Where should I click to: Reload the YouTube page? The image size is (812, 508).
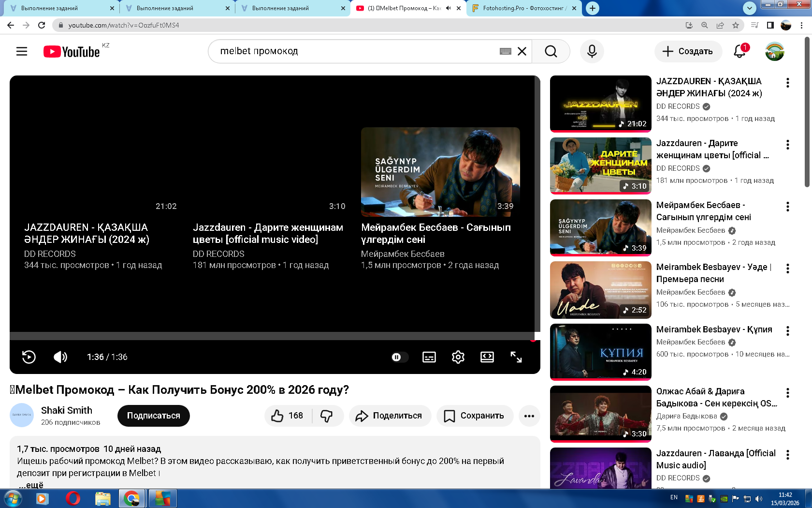[42, 25]
